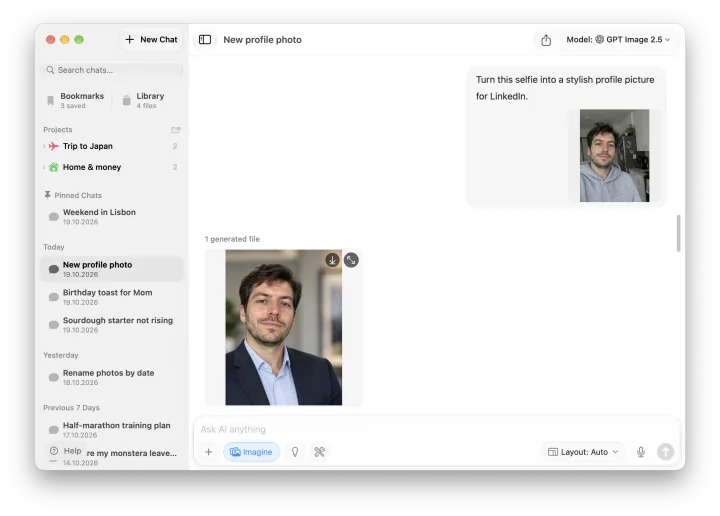Screen dimensions: 720x516
Task: Open the Layout: Auto dropdown
Action: pyautogui.click(x=583, y=452)
